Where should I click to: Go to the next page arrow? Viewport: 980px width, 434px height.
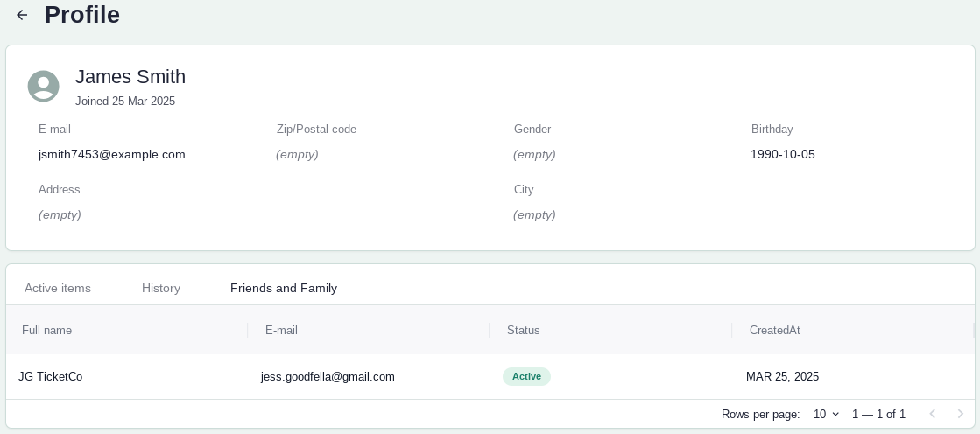(x=961, y=414)
